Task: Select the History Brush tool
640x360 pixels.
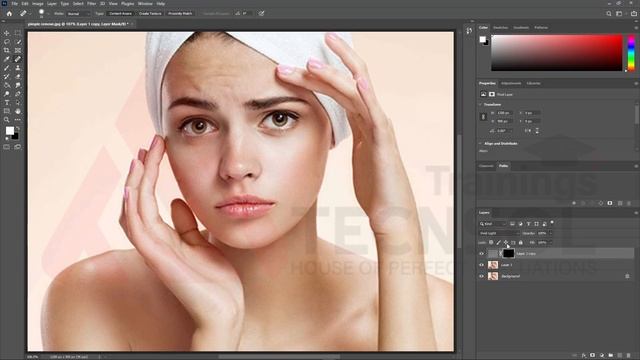Action: coord(7,76)
